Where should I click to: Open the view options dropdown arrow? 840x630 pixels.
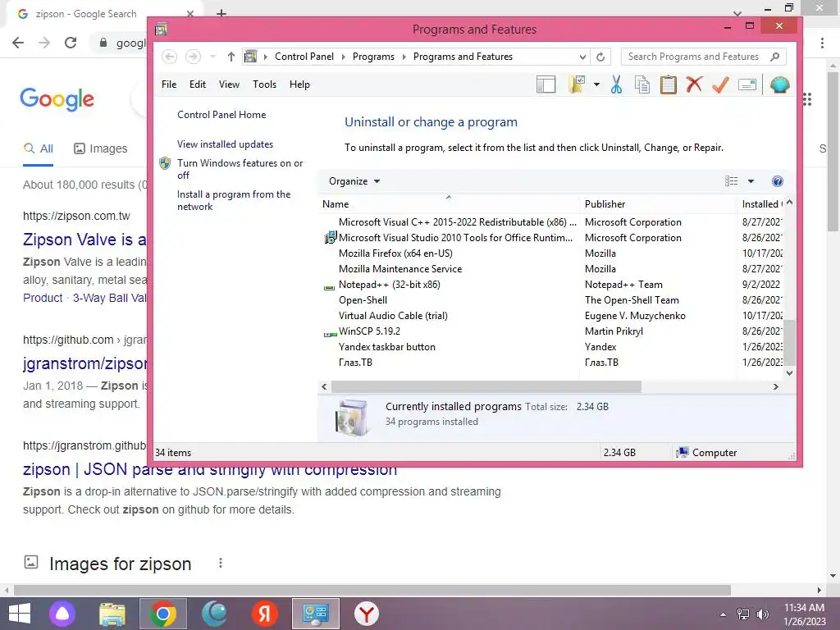pyautogui.click(x=751, y=181)
